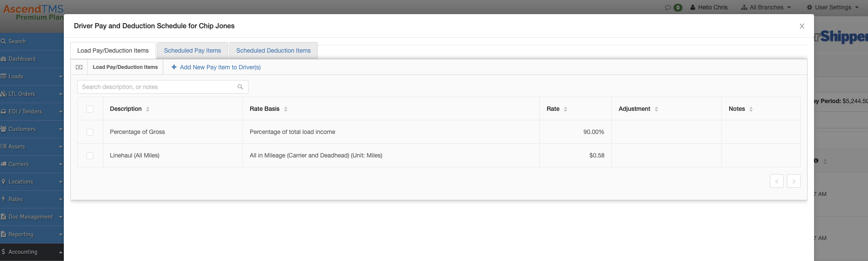
Task: Click the Load Pay/Deduction Items panel header label
Action: (x=125, y=67)
